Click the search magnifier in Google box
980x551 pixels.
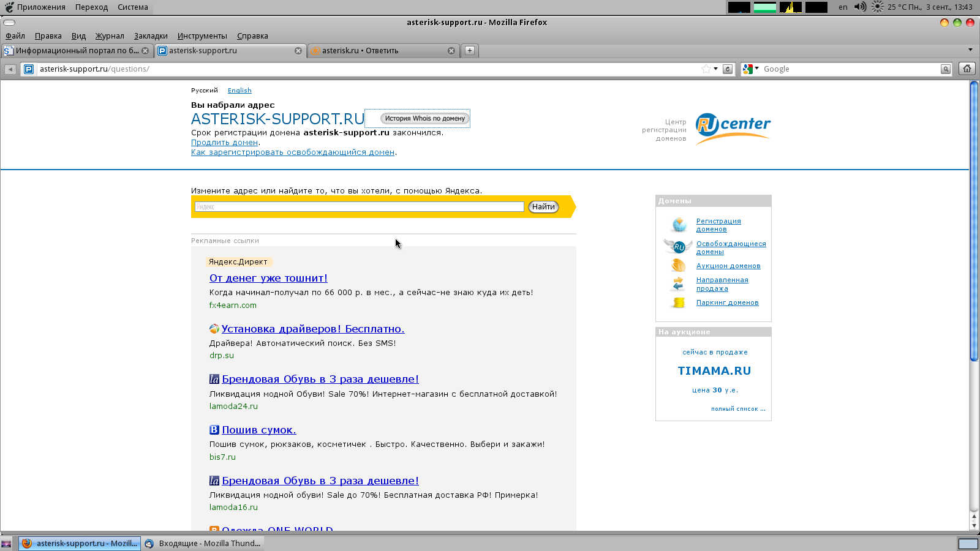[946, 69]
